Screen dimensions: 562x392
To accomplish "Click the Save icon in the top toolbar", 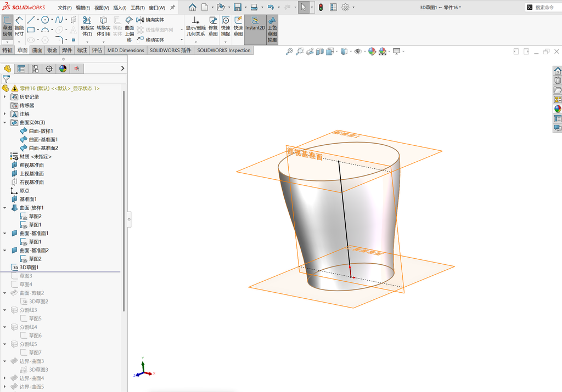I will (237, 7).
